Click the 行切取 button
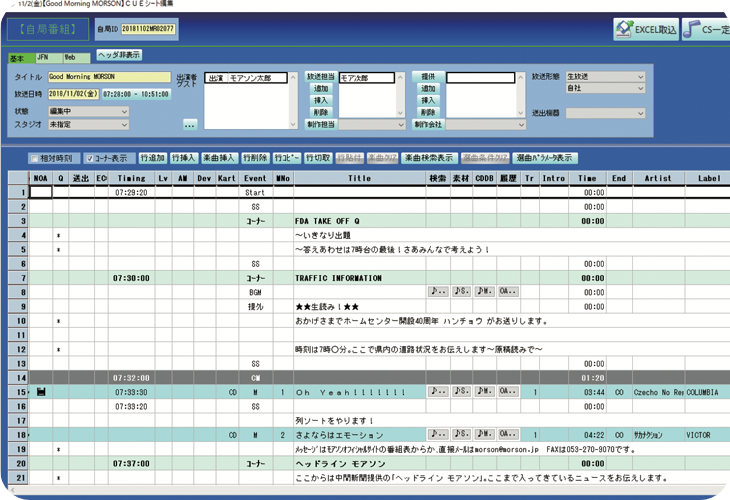 click(x=318, y=158)
